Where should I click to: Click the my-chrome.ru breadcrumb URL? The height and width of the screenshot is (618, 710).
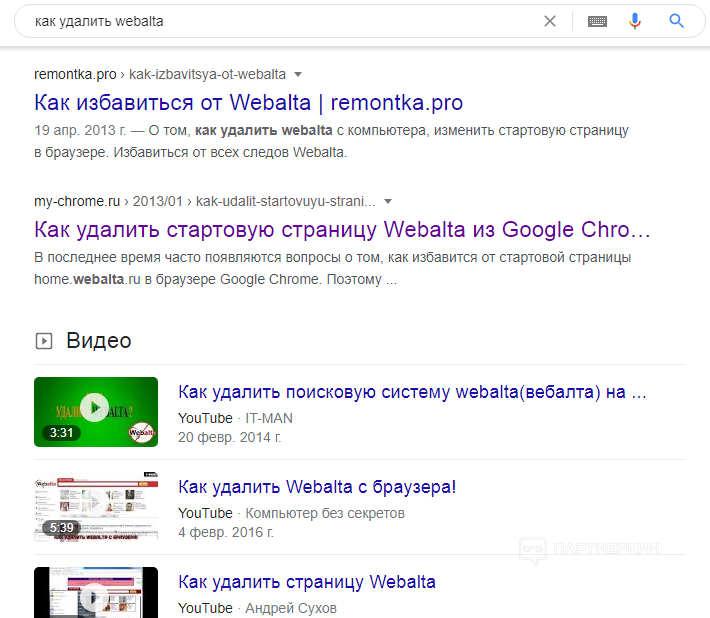[x=205, y=201]
